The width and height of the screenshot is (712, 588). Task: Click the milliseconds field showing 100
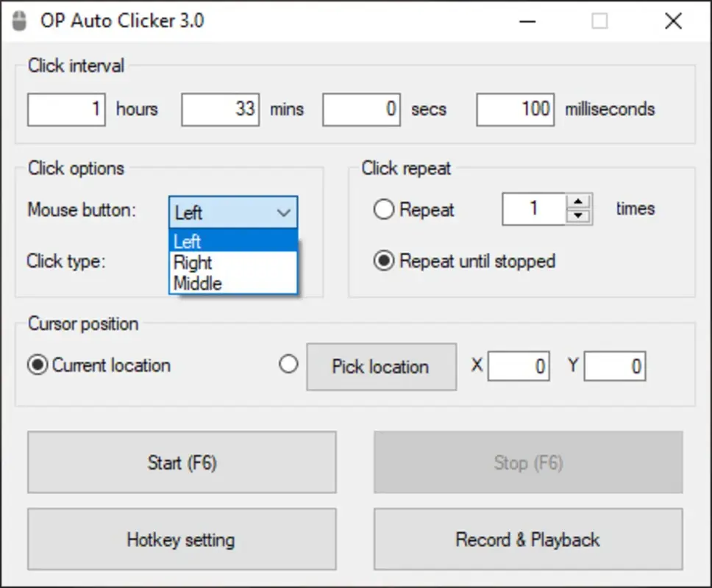tap(515, 109)
